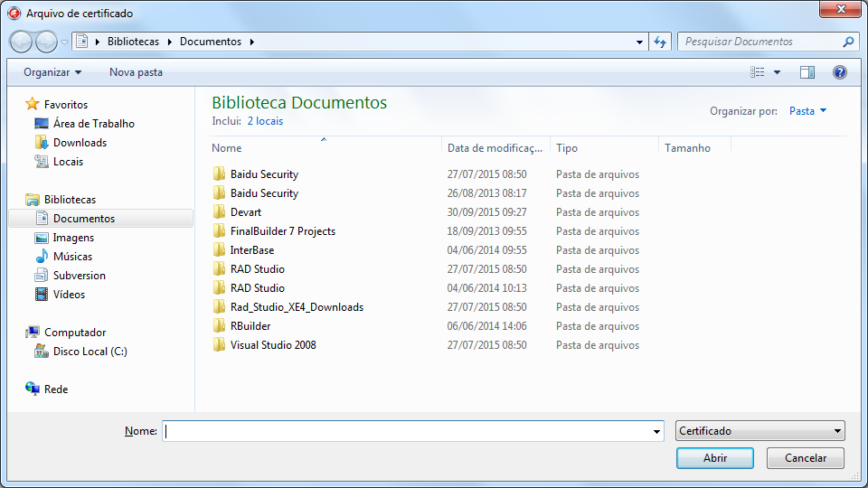Expand the Organizar menu

[52, 72]
